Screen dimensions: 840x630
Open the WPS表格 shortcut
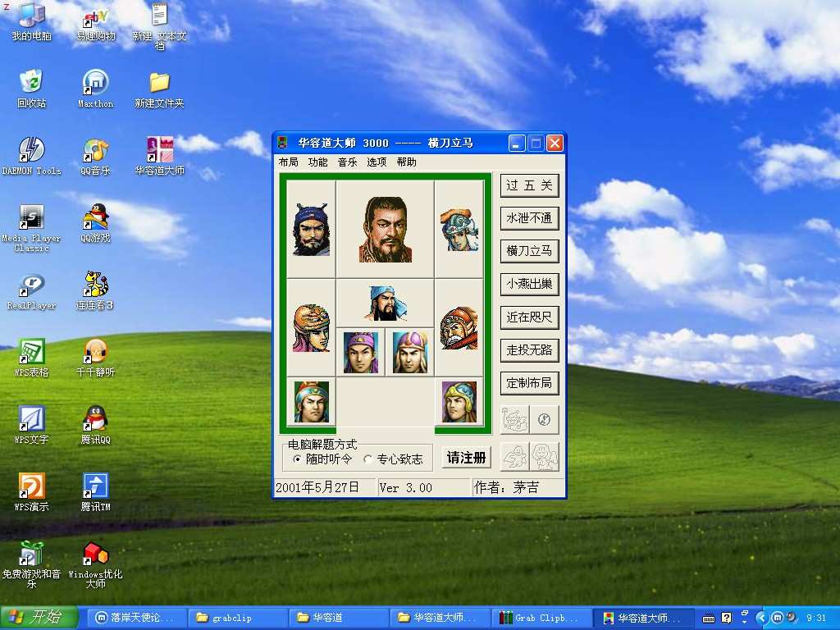32,358
